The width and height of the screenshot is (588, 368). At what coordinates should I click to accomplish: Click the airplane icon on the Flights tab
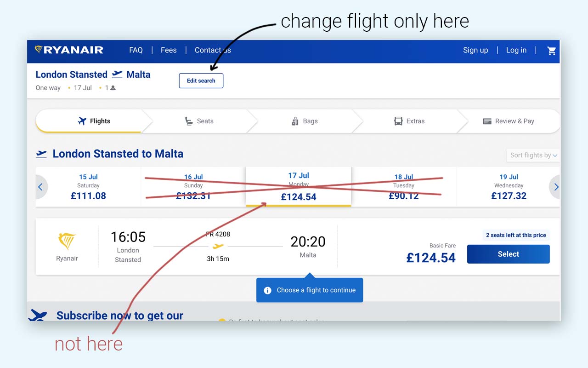[x=81, y=121]
